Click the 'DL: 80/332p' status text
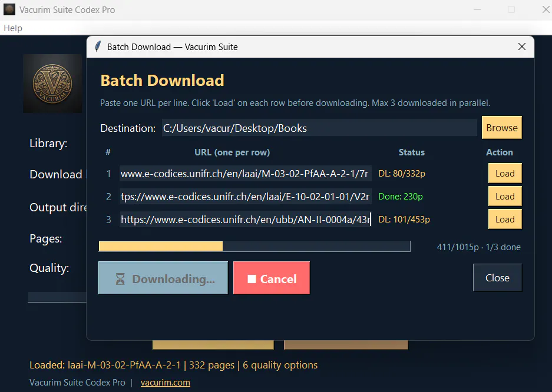 click(x=402, y=174)
